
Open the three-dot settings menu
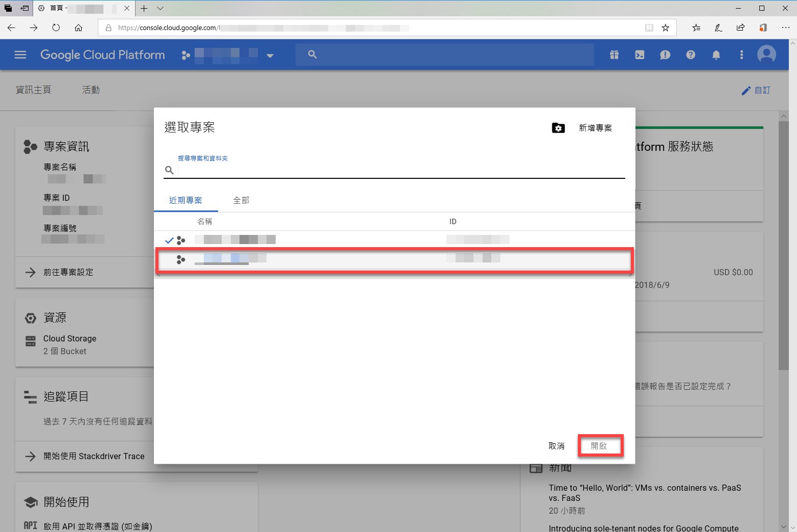click(x=741, y=55)
